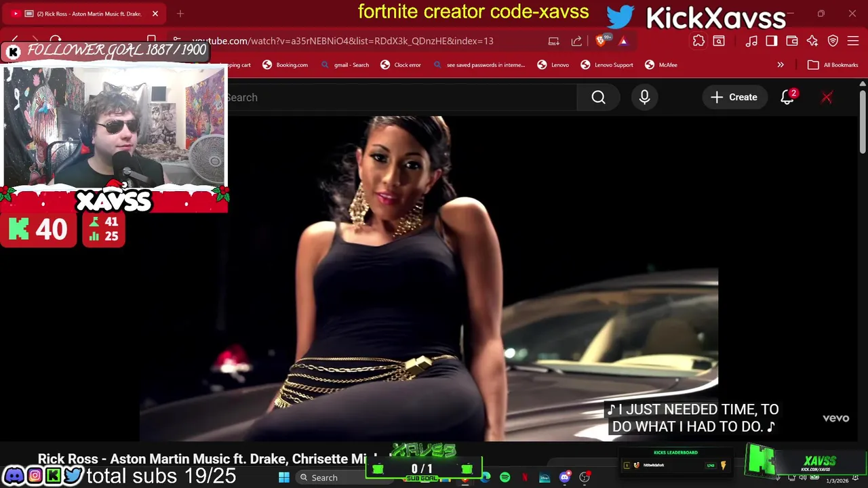Click the YouTube Create button
The image size is (868, 488).
[734, 98]
